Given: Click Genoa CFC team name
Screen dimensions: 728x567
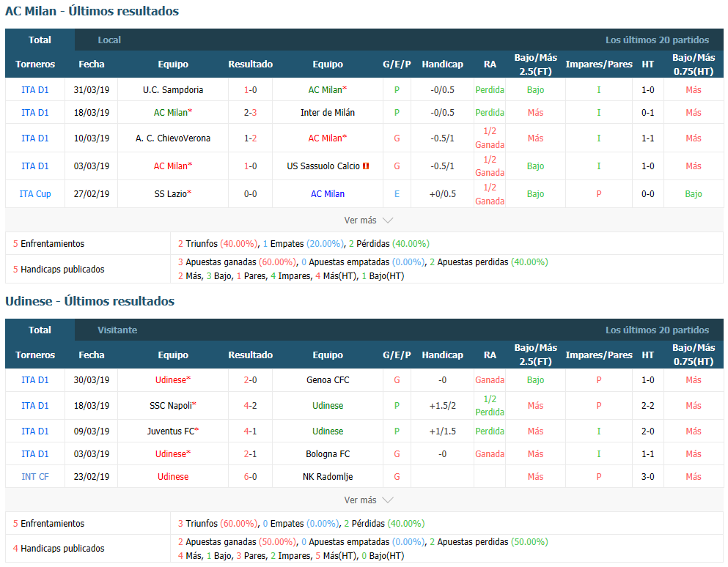Looking at the screenshot, I should click(x=327, y=380).
